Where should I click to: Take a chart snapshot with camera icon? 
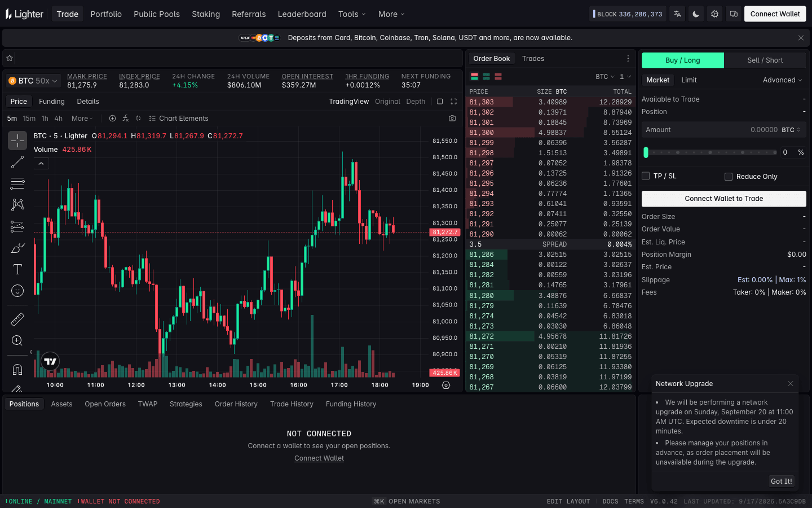[452, 119]
